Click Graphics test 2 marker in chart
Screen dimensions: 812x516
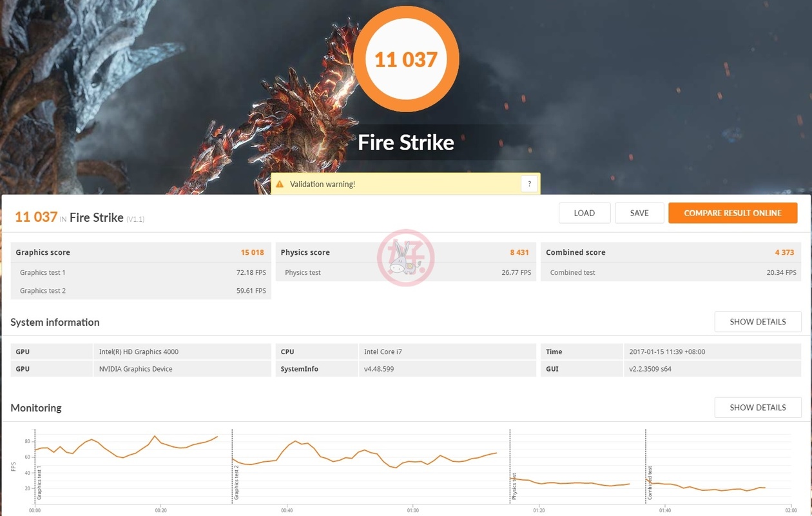tap(237, 482)
